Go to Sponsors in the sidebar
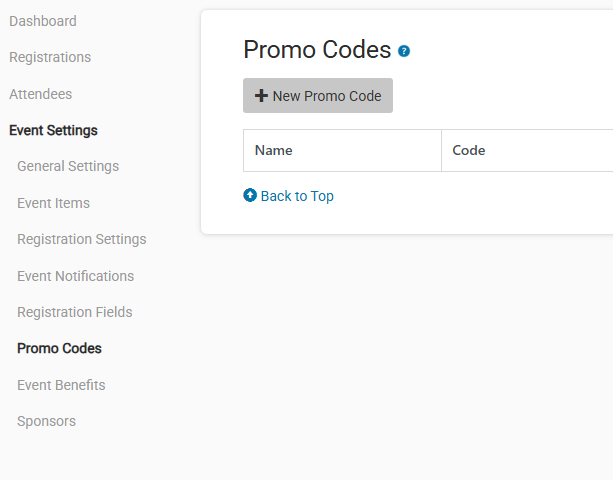The image size is (613, 480). click(x=46, y=421)
